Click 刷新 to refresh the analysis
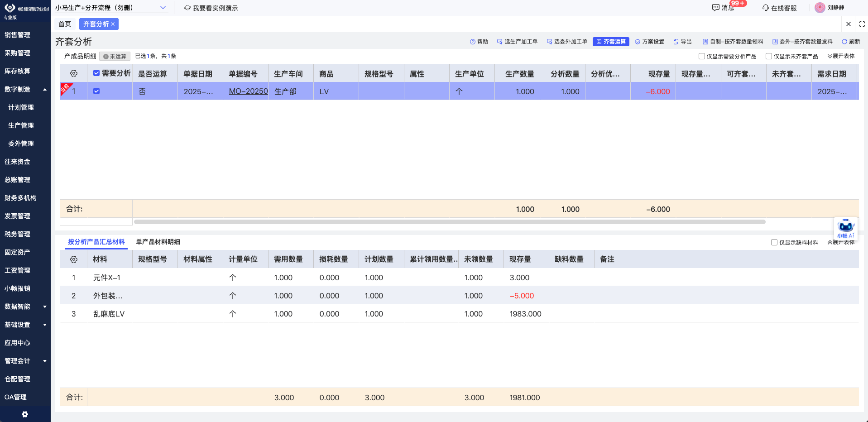 click(851, 41)
